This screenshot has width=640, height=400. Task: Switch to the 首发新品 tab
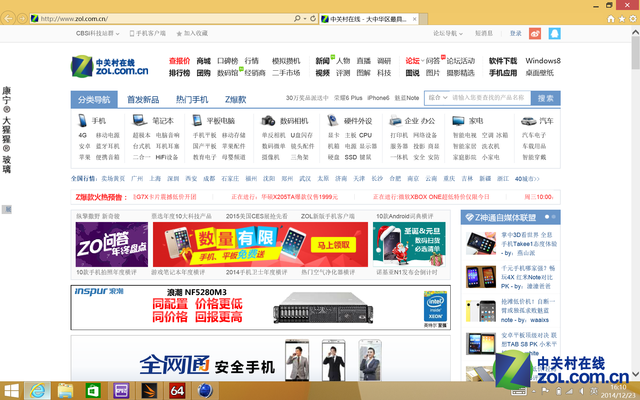pos(143,99)
